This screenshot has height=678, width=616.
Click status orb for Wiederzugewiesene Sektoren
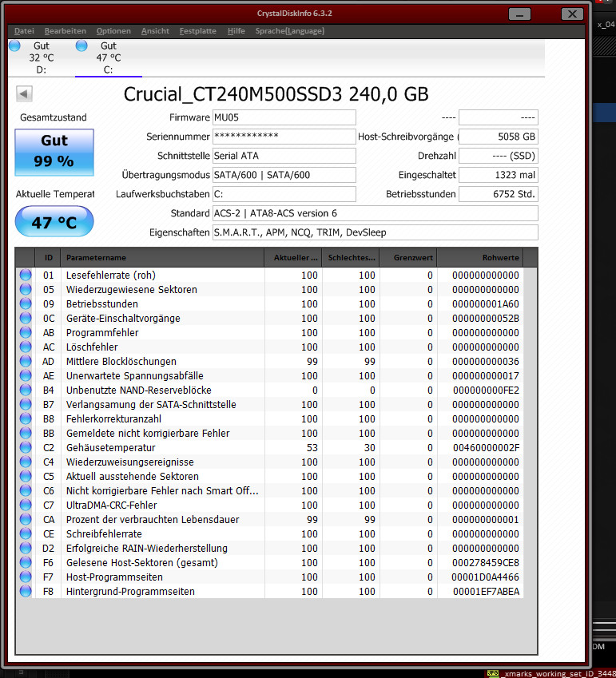(26, 289)
